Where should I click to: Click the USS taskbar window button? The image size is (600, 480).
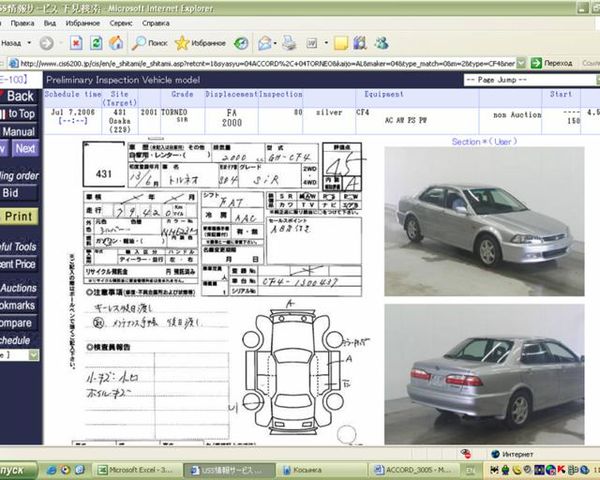(229, 470)
